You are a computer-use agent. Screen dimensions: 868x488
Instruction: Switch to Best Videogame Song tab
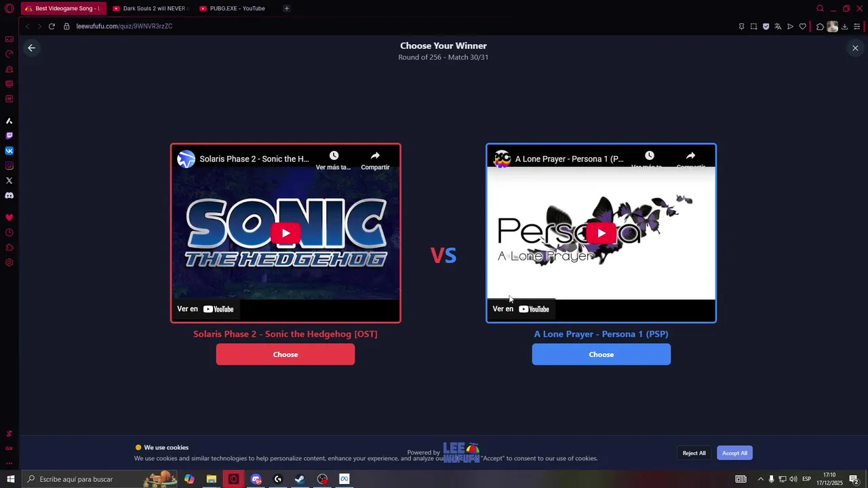pos(63,8)
